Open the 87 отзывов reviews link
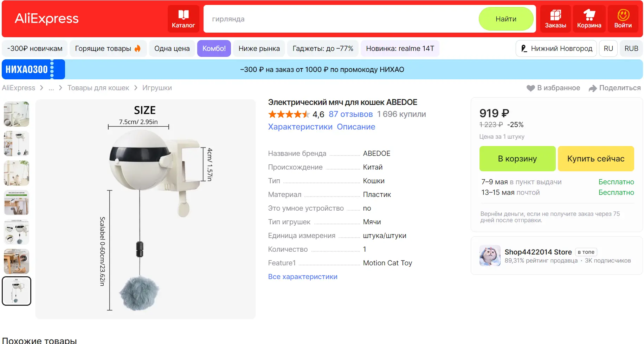 350,114
